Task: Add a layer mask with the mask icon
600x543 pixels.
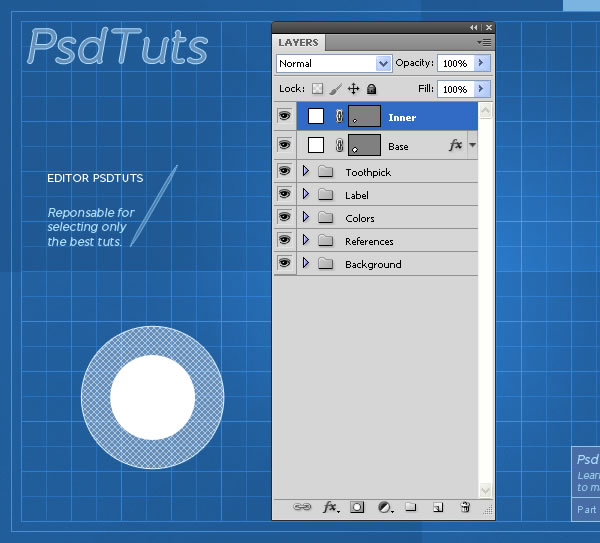Action: tap(357, 507)
